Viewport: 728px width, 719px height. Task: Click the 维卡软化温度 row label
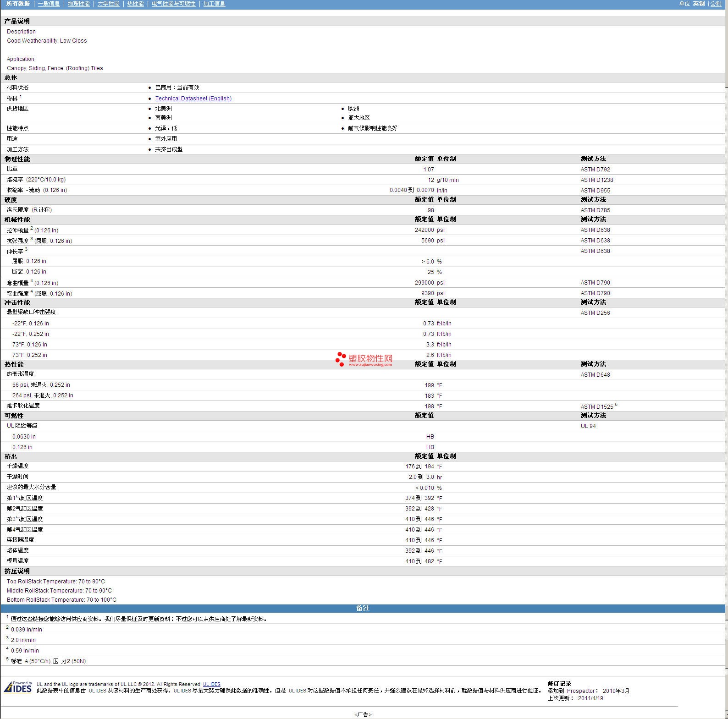(x=23, y=406)
